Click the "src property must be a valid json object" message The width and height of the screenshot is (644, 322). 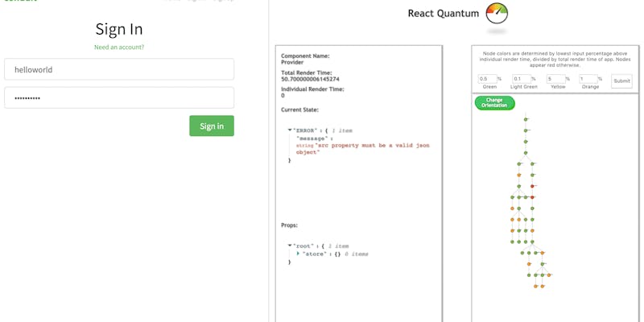point(363,149)
